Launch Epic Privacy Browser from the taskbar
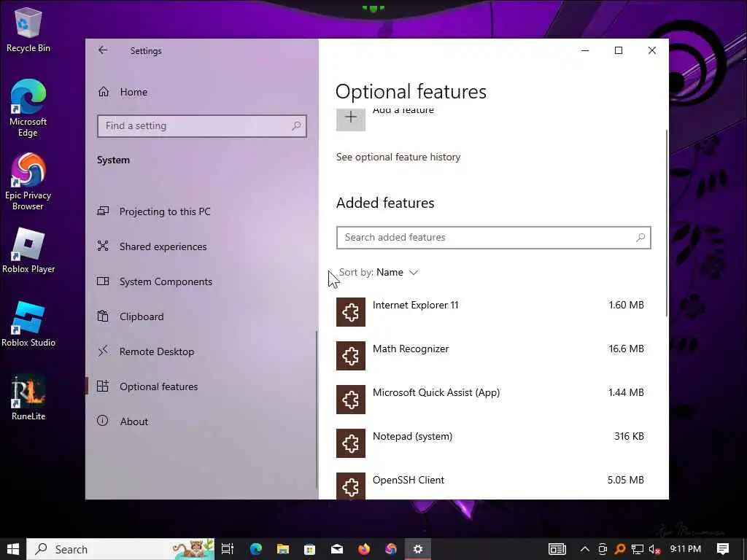747x560 pixels. click(391, 549)
